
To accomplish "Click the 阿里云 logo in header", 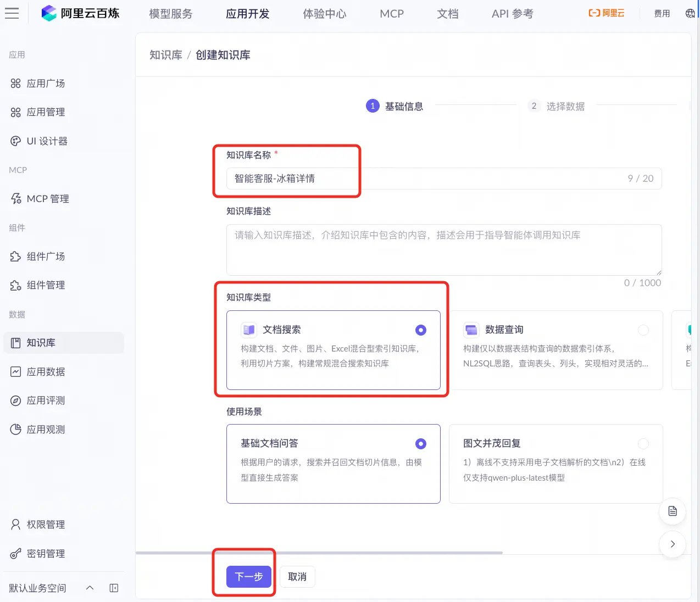I will coord(606,13).
